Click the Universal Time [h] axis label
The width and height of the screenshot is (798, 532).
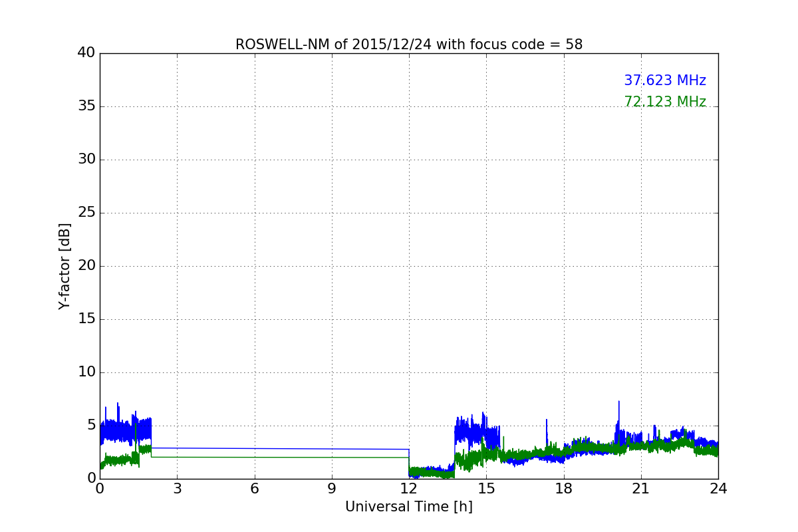tap(409, 507)
